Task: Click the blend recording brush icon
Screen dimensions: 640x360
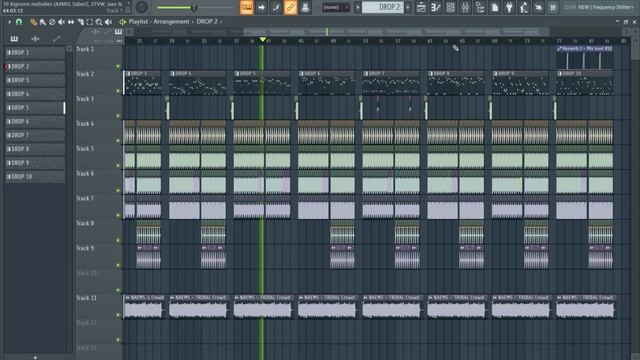Action: 276,7
